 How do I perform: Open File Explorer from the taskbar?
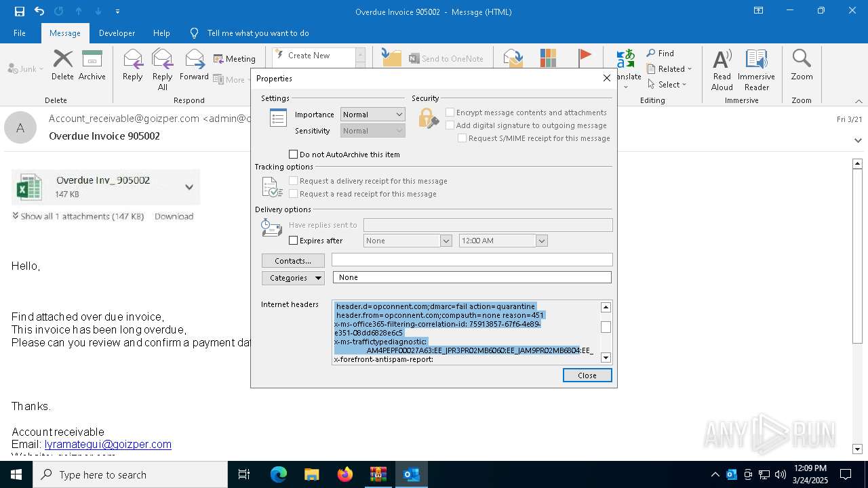pos(311,474)
